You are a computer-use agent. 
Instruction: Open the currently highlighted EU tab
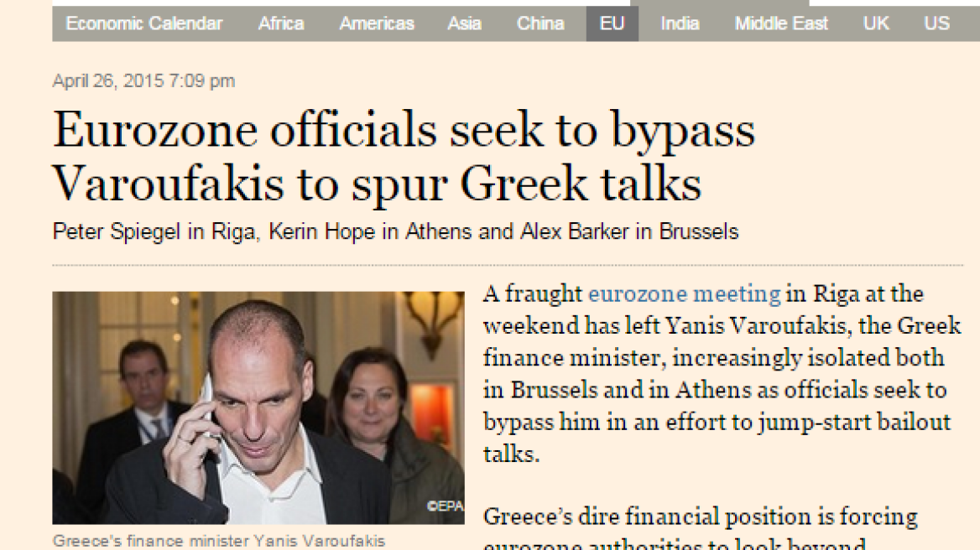611,24
